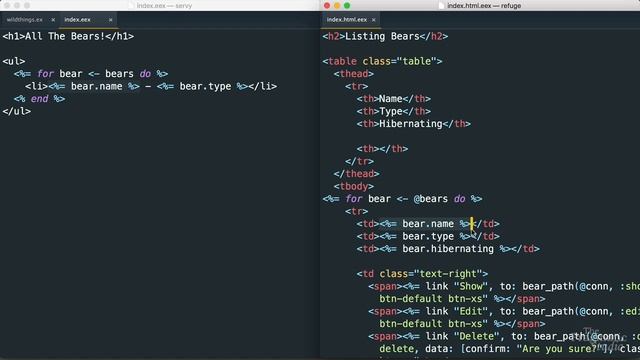Minimize the refuge window with yellow button
Image resolution: width=640 pixels, height=360 pixels.
pyautogui.click(x=337, y=6)
